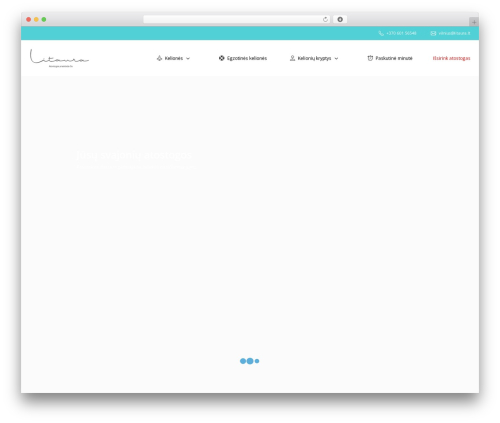Image resolution: width=500 pixels, height=423 pixels.
Task: Click the phone icon in top bar
Action: (x=381, y=33)
